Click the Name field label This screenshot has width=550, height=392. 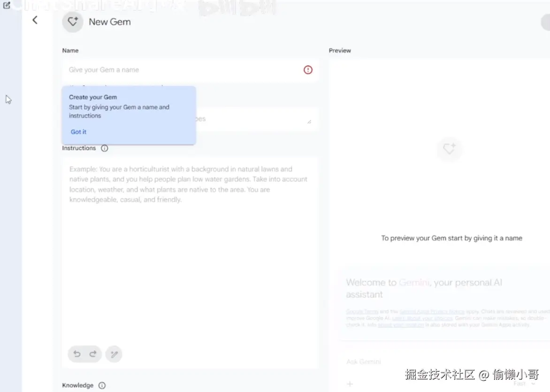(70, 51)
